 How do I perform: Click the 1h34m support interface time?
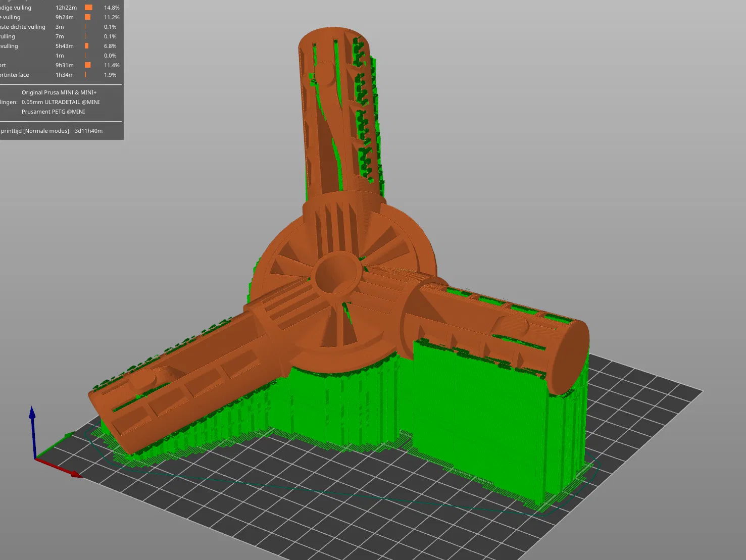point(65,75)
